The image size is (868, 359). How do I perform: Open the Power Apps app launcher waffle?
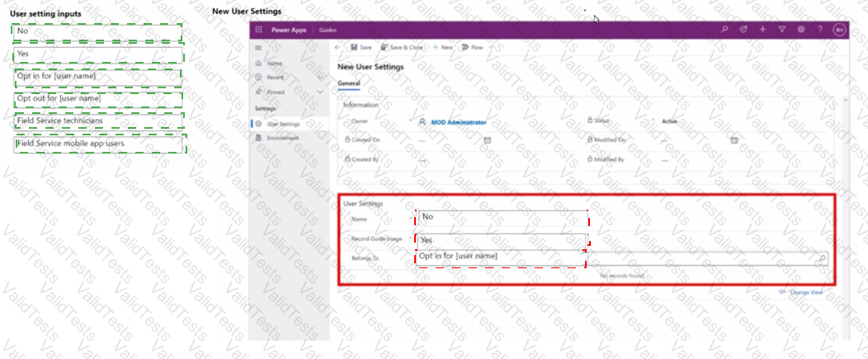pyautogui.click(x=258, y=29)
